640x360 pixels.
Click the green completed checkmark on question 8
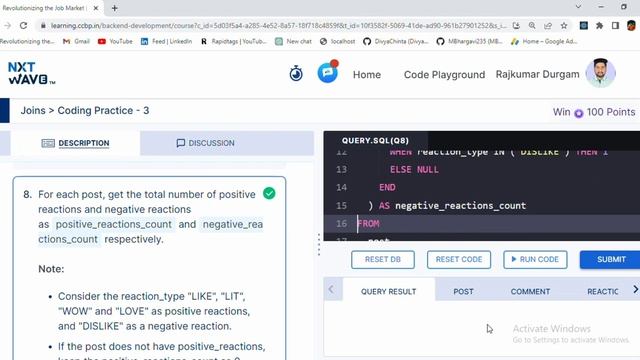pos(269,193)
